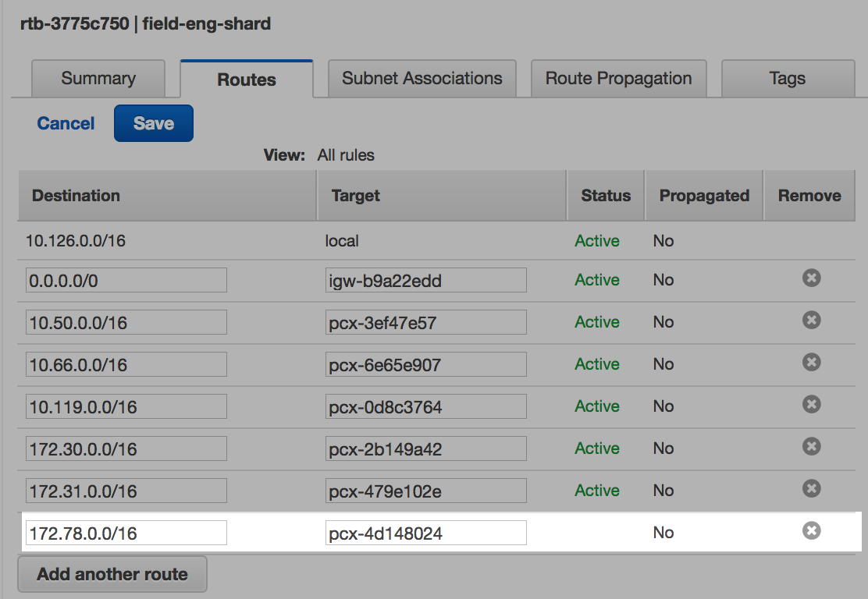
Task: Click the pcx-4d148024 target field
Action: [x=426, y=533]
